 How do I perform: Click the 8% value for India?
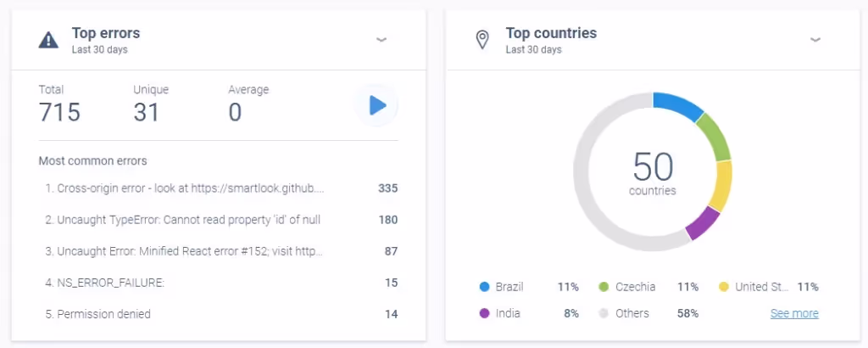click(571, 314)
